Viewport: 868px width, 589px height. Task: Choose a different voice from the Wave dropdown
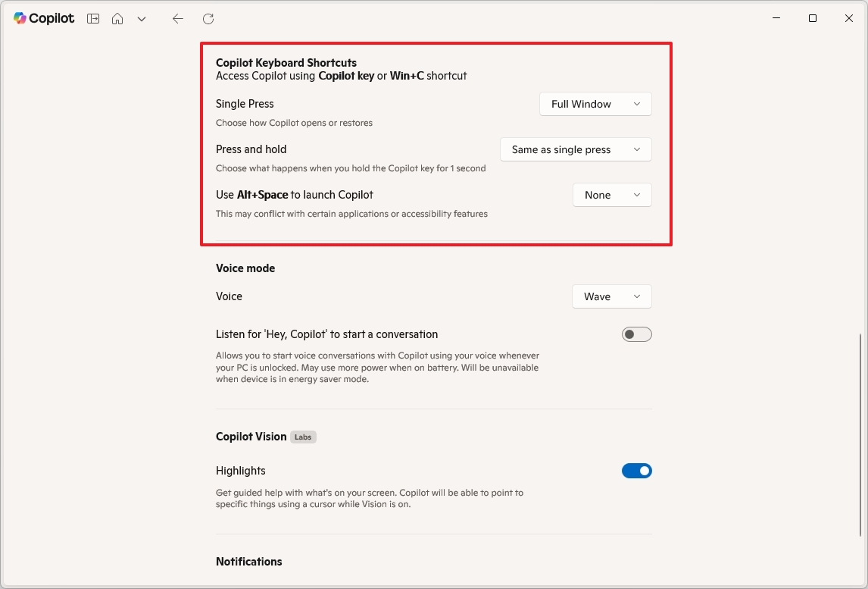tap(611, 296)
